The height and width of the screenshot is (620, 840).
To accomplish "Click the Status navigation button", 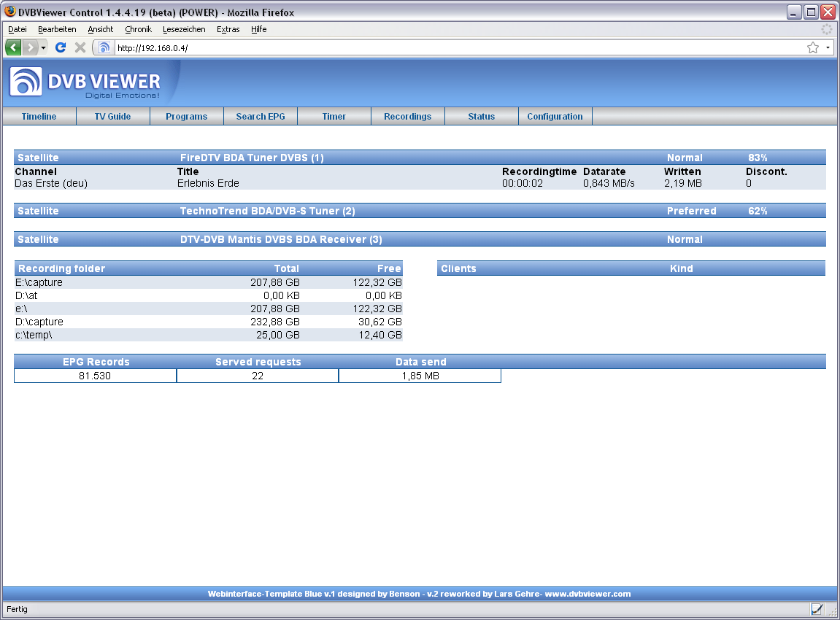I will [x=481, y=117].
